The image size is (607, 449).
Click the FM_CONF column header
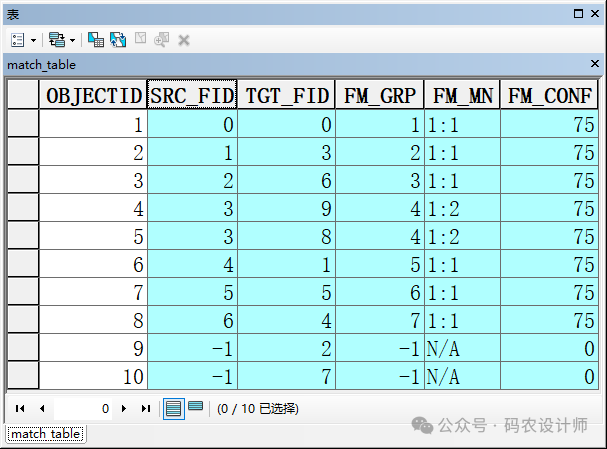coord(551,96)
